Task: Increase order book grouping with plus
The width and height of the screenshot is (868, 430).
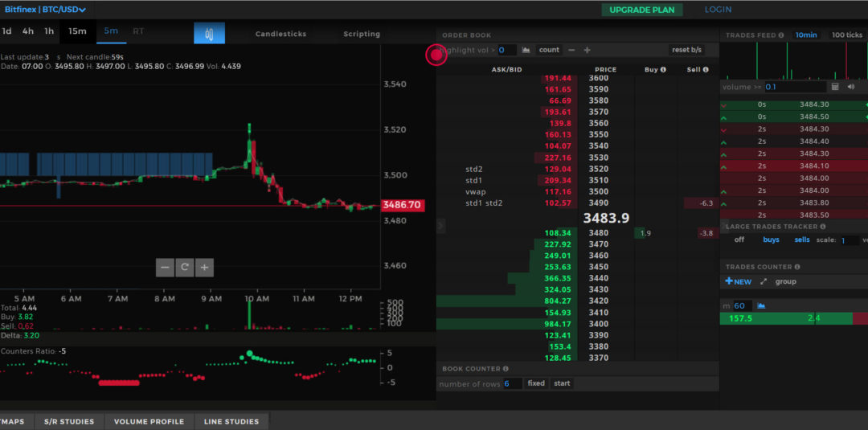Action: pyautogui.click(x=587, y=50)
